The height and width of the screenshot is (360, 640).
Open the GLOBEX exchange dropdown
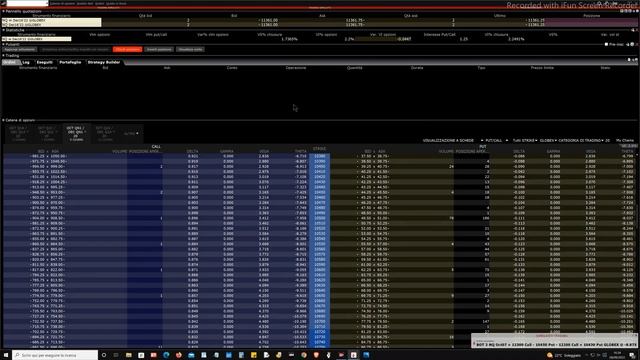click(x=548, y=140)
